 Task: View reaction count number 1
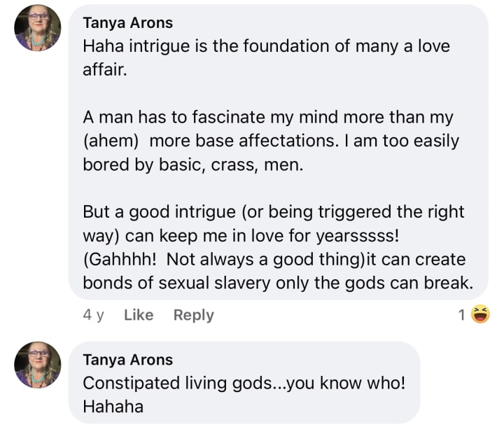coord(461,316)
